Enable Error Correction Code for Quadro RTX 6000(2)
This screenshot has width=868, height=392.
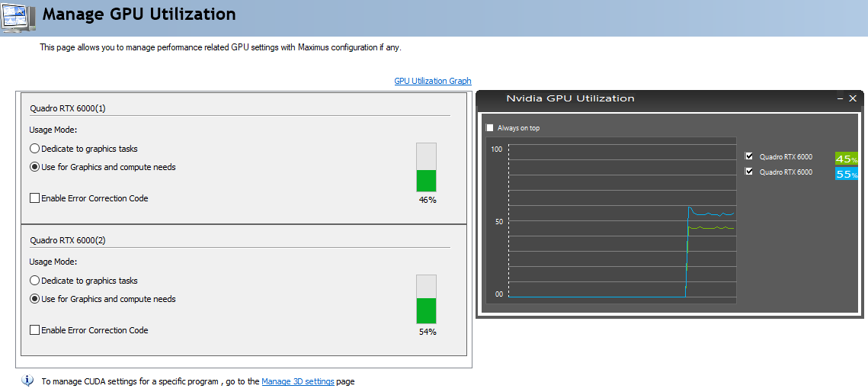coord(34,330)
